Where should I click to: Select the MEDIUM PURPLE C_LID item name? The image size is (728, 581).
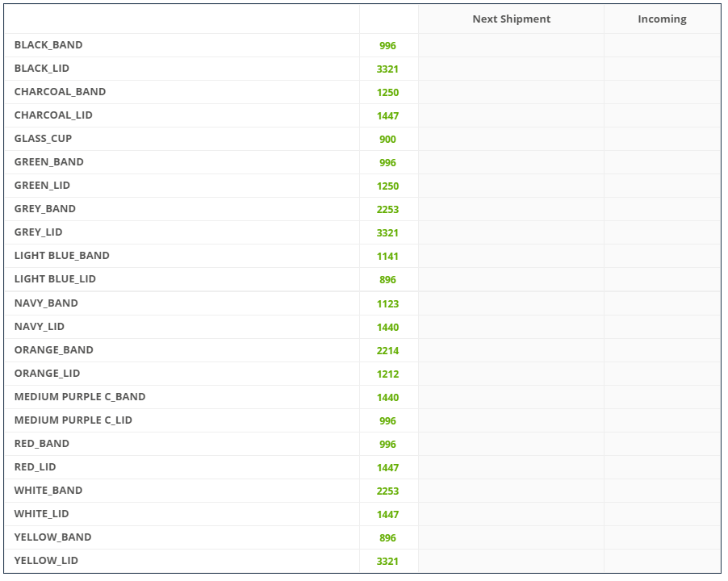(73, 420)
